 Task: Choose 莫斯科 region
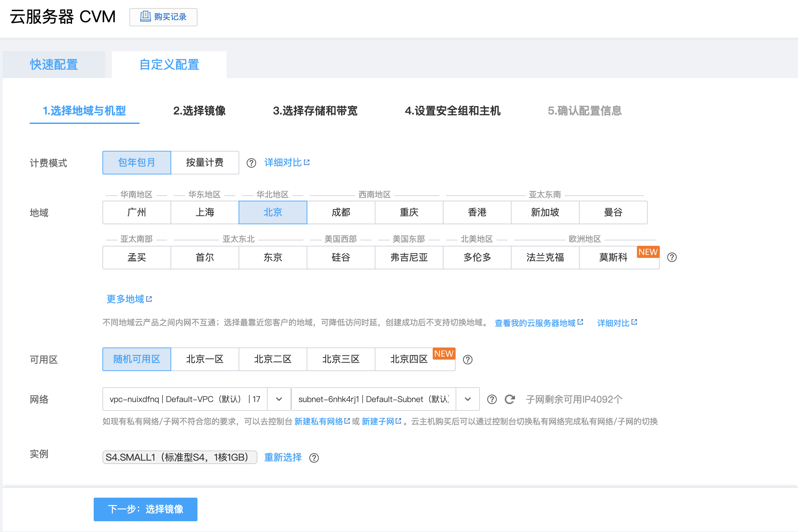619,258
